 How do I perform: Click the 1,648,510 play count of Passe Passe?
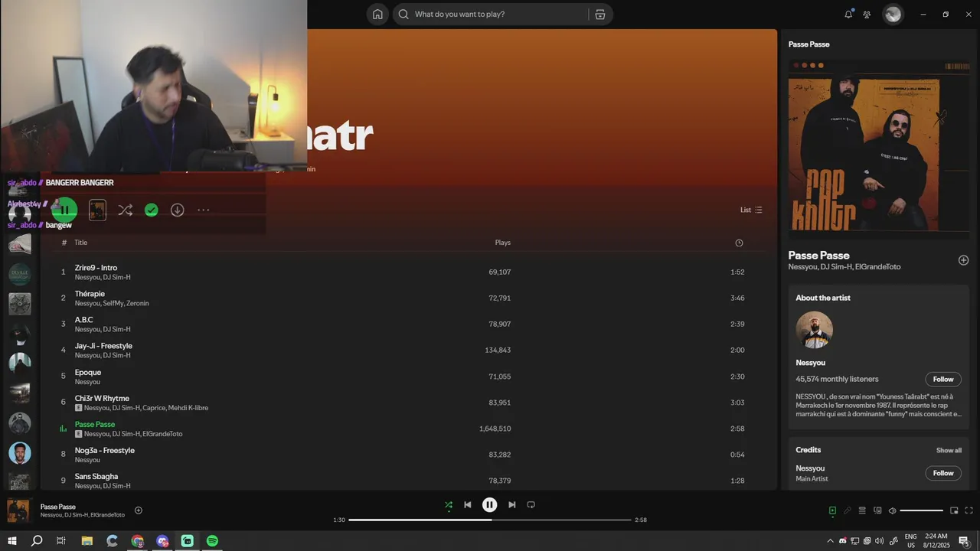pos(495,429)
